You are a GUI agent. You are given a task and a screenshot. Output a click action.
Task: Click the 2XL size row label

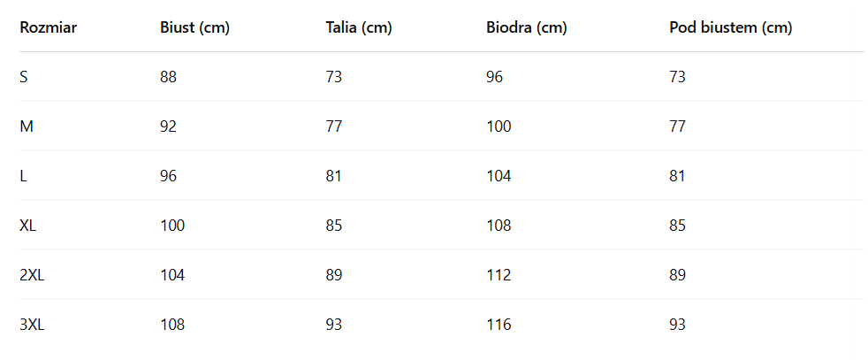click(x=32, y=275)
